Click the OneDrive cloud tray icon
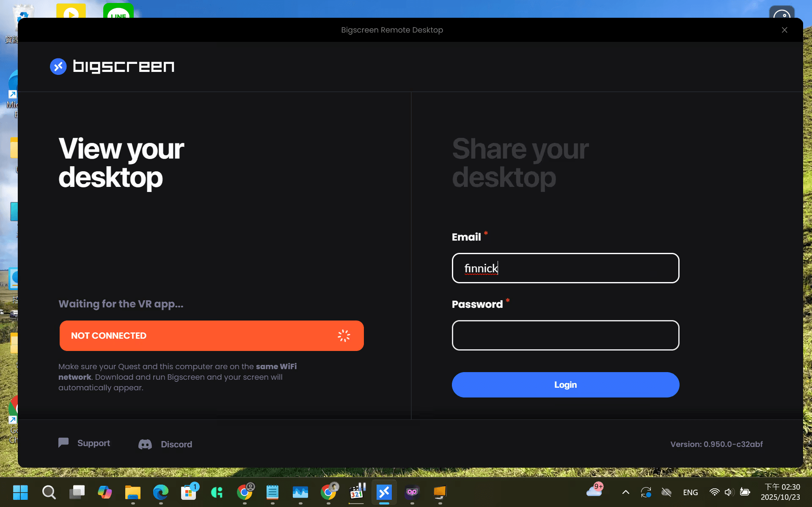Image resolution: width=812 pixels, height=507 pixels. point(666,492)
